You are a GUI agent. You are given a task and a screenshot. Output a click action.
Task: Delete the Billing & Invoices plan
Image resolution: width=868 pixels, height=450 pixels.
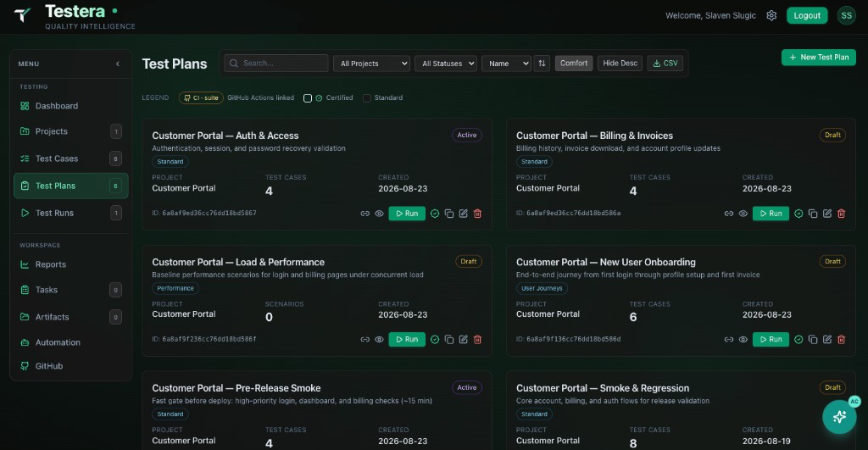[841, 214]
